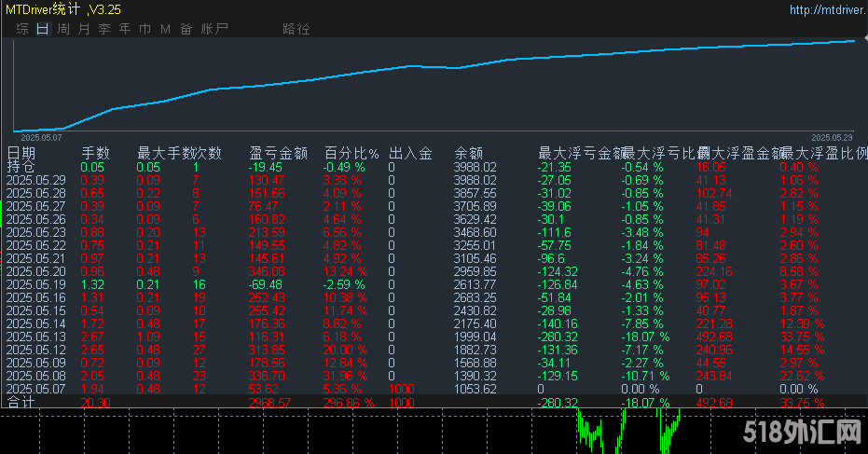Select the 2025.05.14 row date
The width and height of the screenshot is (868, 454).
36,323
